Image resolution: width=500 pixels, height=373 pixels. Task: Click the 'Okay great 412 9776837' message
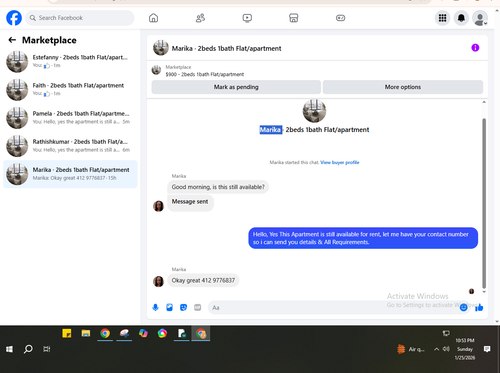203,280
